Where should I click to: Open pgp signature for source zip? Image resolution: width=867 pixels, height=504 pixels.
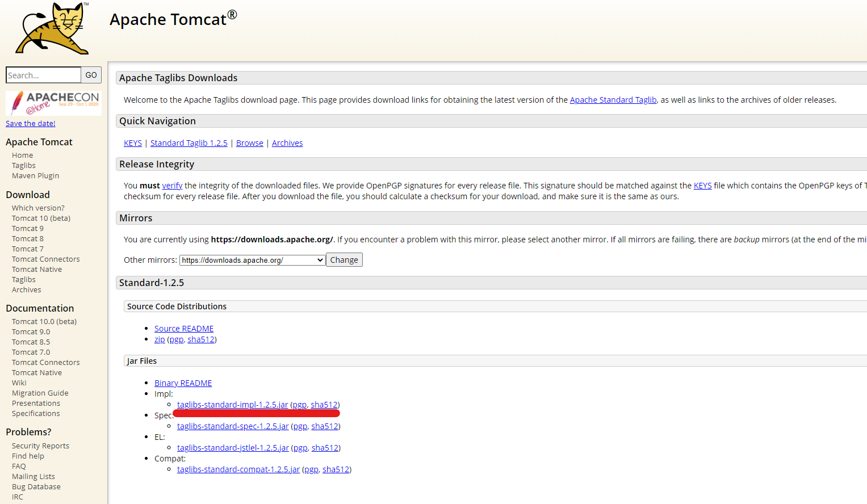coord(177,339)
